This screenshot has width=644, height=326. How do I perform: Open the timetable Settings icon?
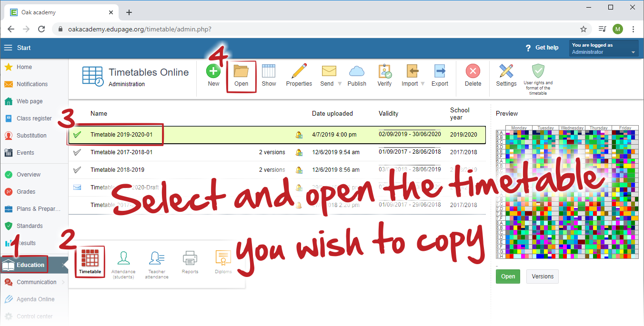506,72
